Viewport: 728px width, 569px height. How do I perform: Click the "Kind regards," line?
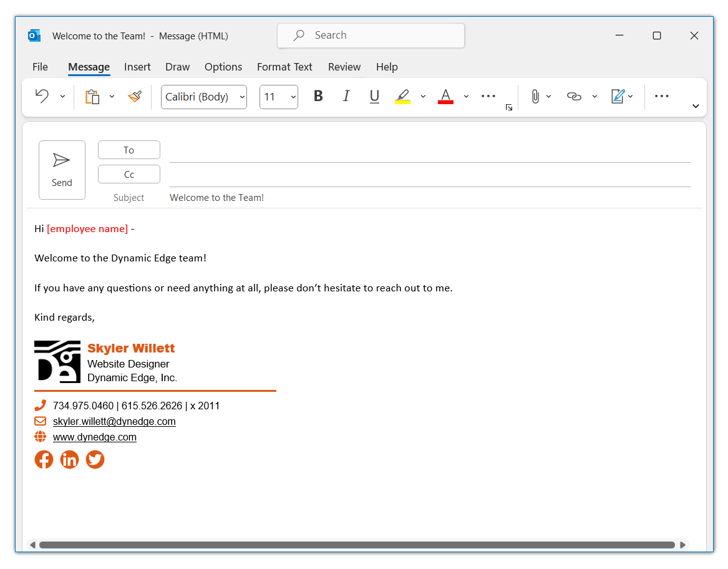[64, 317]
